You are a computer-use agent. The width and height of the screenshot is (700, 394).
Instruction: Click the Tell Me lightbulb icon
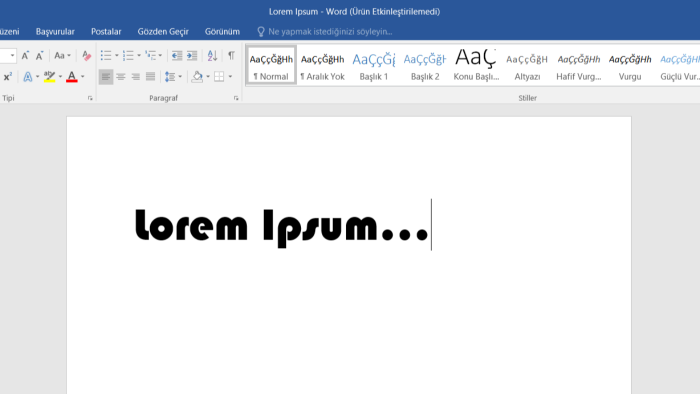(x=261, y=32)
